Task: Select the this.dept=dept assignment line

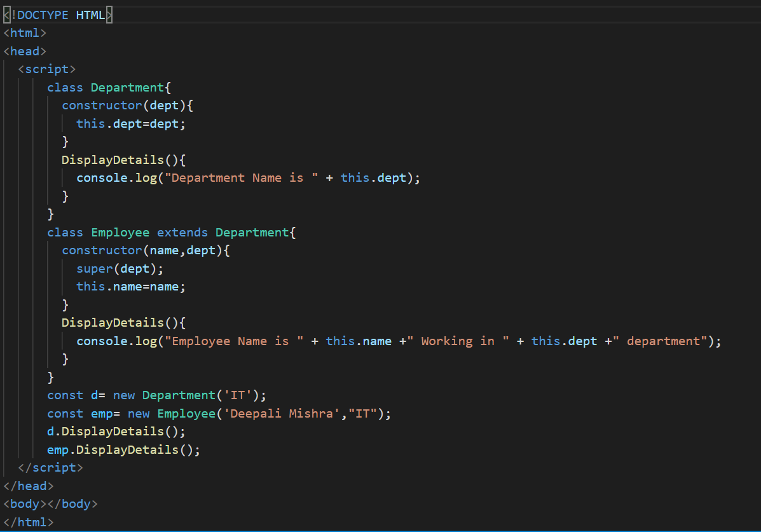Action: (x=130, y=123)
